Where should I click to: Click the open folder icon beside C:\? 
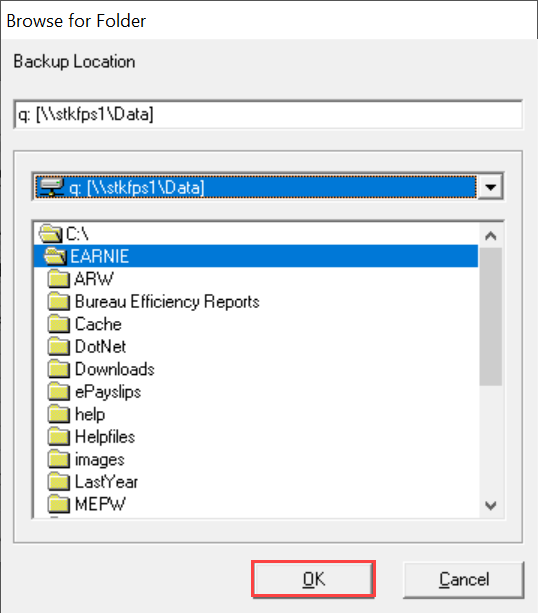50,234
